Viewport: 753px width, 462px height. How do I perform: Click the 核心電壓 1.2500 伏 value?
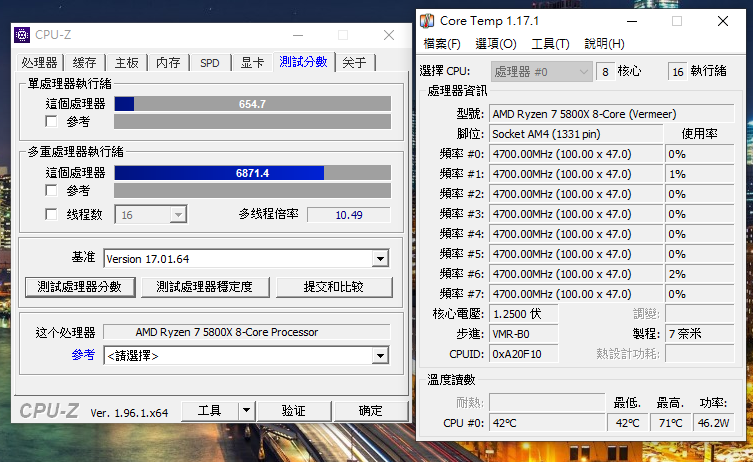click(x=524, y=314)
